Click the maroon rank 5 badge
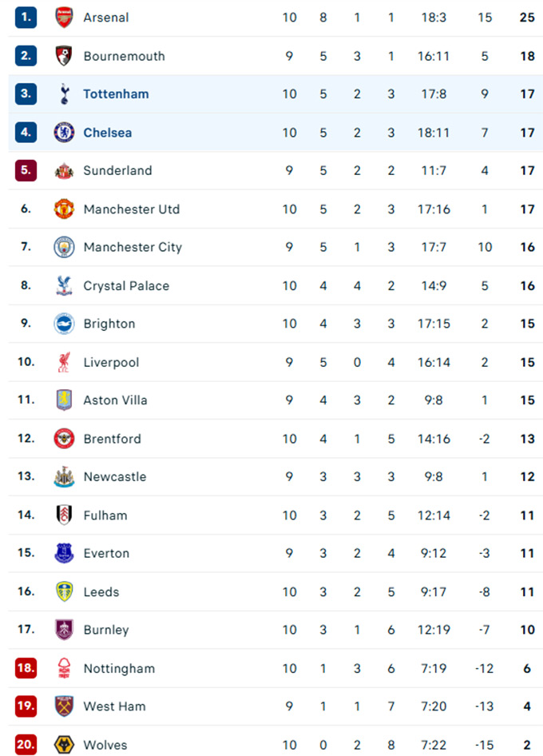 26,170
